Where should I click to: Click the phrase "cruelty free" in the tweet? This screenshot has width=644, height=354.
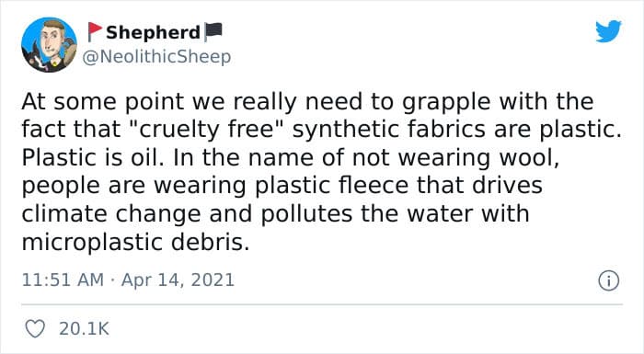coord(207,130)
